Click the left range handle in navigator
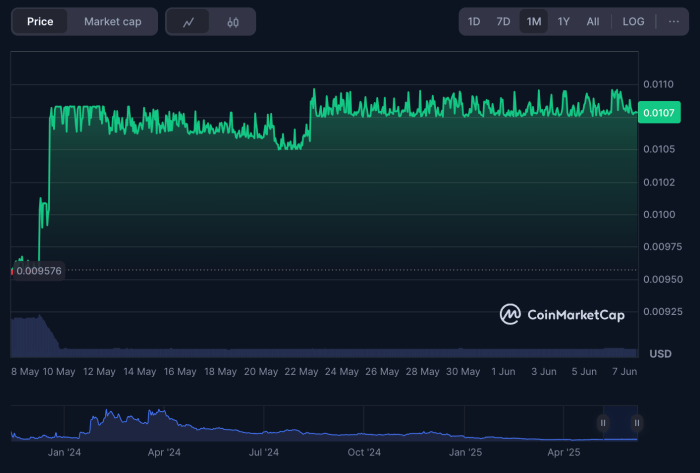Viewport: 700px width, 473px height. click(603, 423)
